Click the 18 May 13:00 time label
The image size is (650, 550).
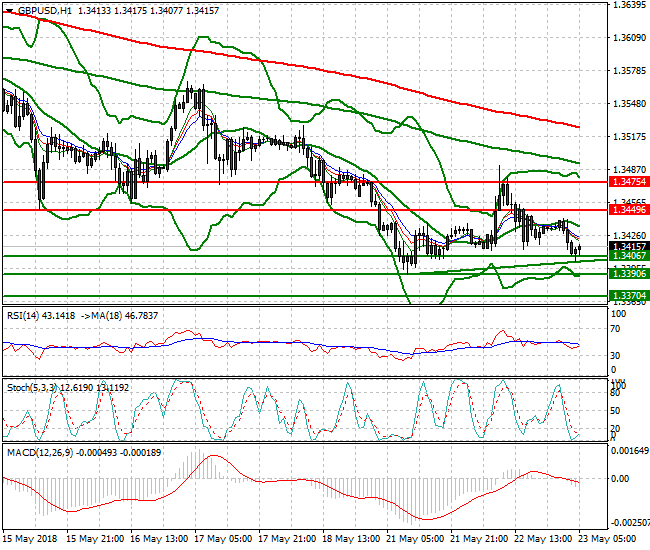point(351,539)
